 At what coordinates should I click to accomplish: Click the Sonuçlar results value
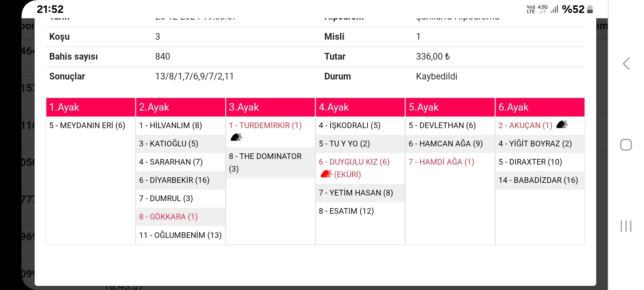click(x=194, y=77)
